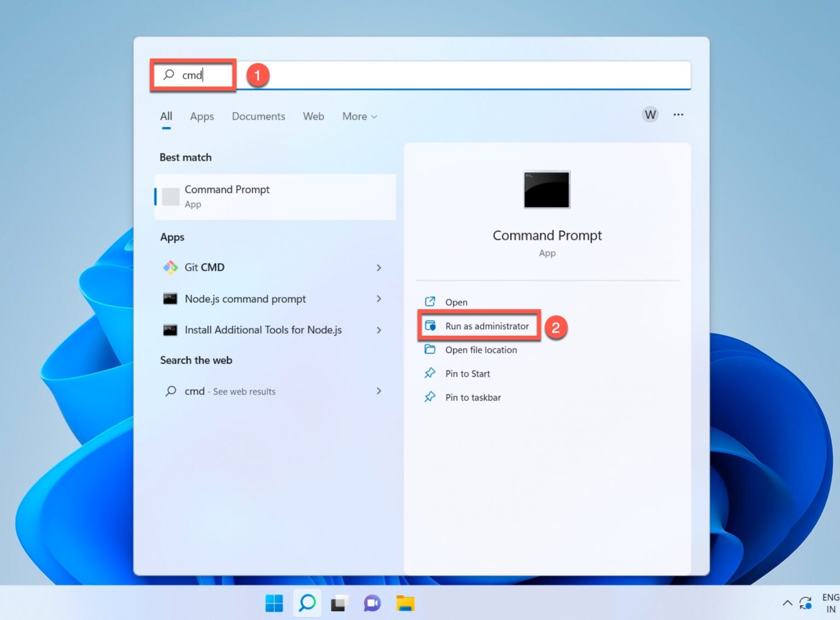This screenshot has width=840, height=620.
Task: Expand the More filter dropdown
Action: tap(359, 116)
